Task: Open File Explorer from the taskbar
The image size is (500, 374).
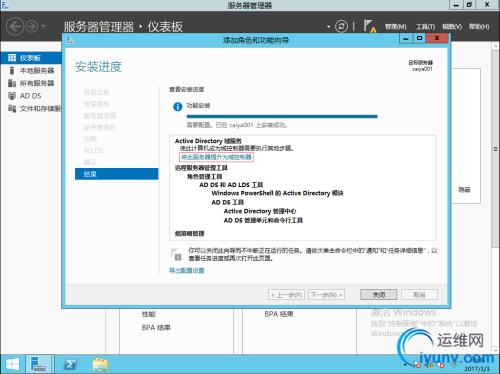Action: tap(100, 364)
